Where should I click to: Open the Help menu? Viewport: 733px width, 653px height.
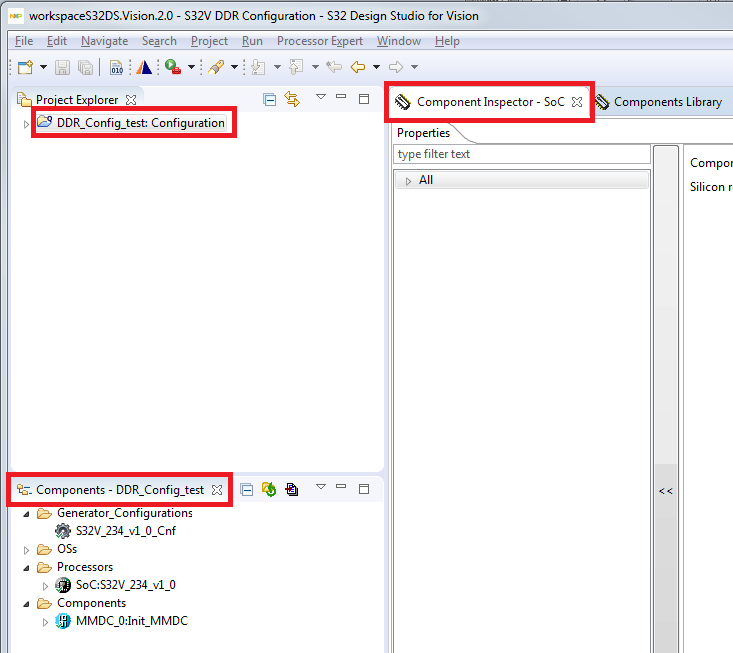click(447, 41)
